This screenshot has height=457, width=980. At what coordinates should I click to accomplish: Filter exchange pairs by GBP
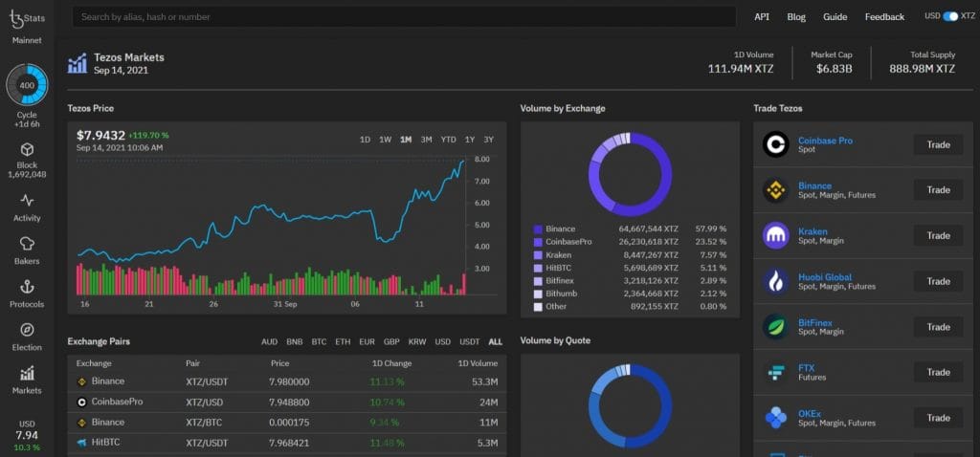click(x=391, y=342)
